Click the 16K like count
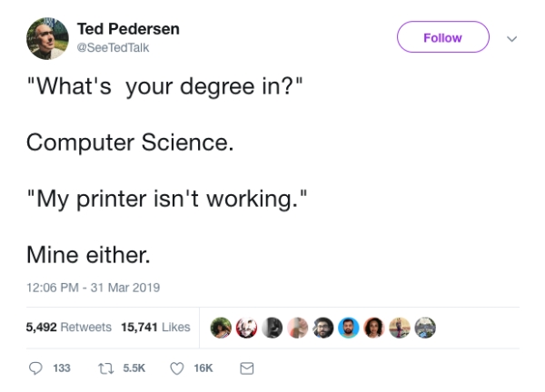 pos(203,368)
